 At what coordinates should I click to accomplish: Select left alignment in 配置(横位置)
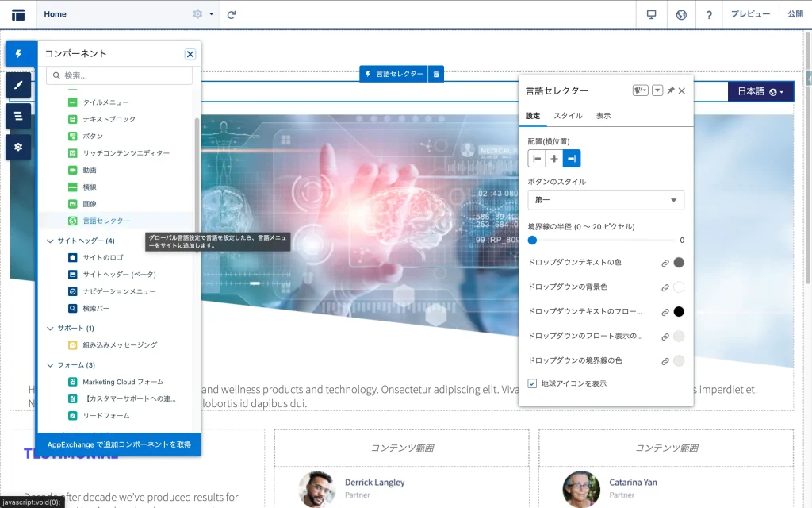tap(537, 159)
